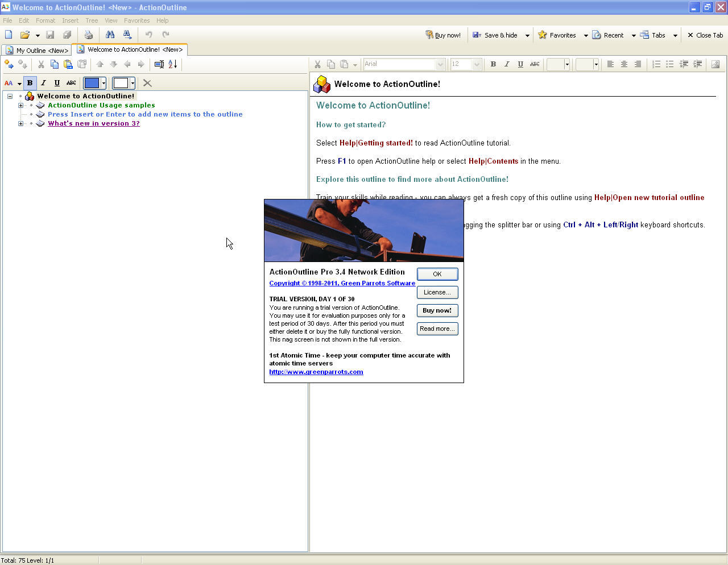This screenshot has height=565, width=728.
Task: Open License... in the trial dialog
Action: 437,292
